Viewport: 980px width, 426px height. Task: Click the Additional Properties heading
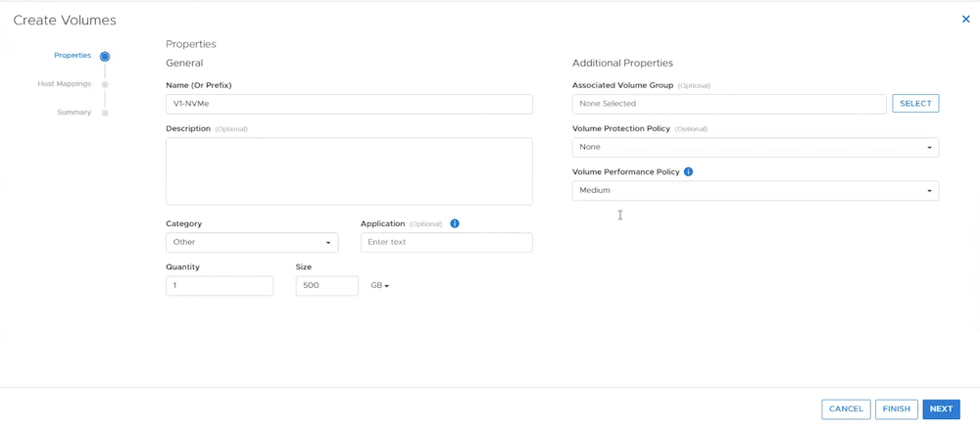pos(622,63)
